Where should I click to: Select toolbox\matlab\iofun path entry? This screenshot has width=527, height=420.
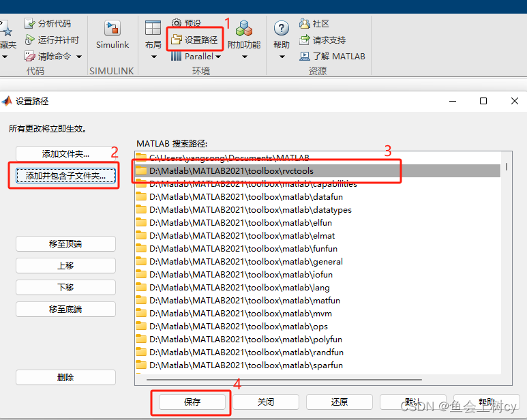click(318, 275)
